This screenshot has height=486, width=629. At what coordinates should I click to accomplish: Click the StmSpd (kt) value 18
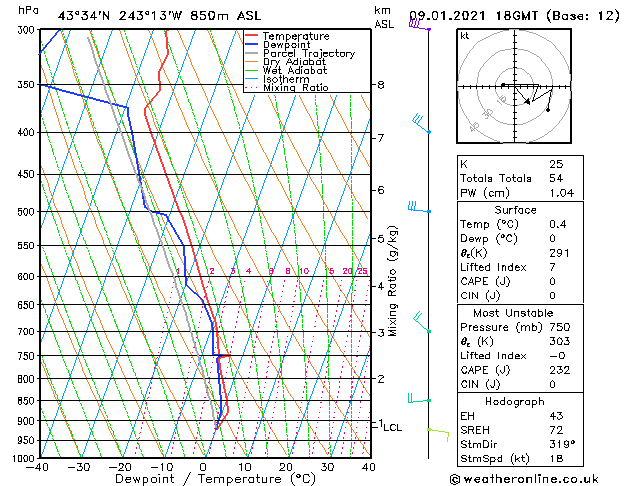(556, 458)
